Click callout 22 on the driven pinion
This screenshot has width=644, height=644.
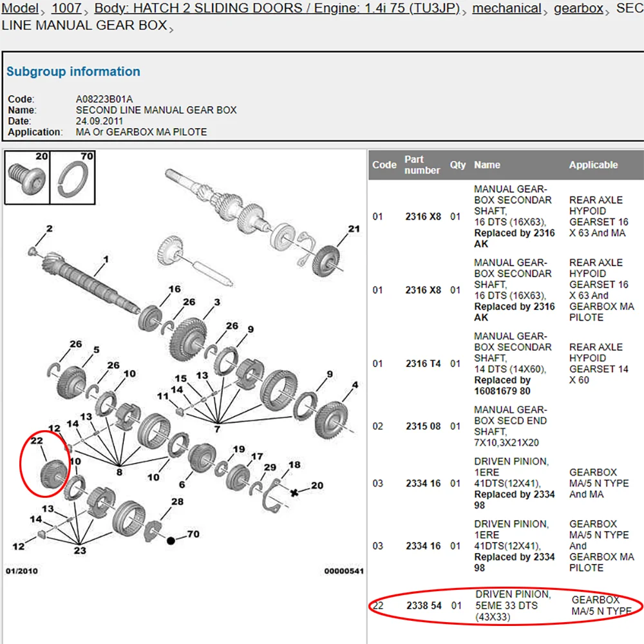[37, 440]
